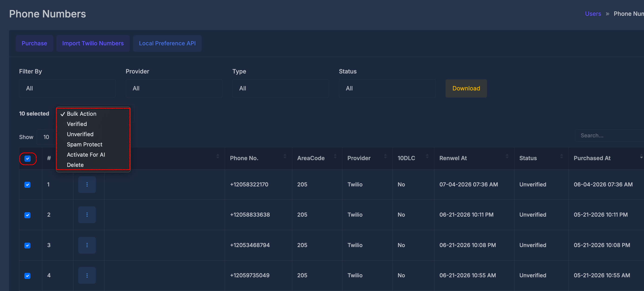
Task: Open the three-dot actions menu for row 4
Action: (87, 275)
